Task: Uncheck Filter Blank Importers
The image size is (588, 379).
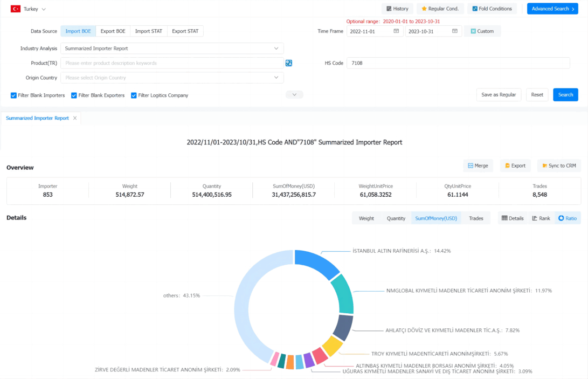Action: coord(13,95)
